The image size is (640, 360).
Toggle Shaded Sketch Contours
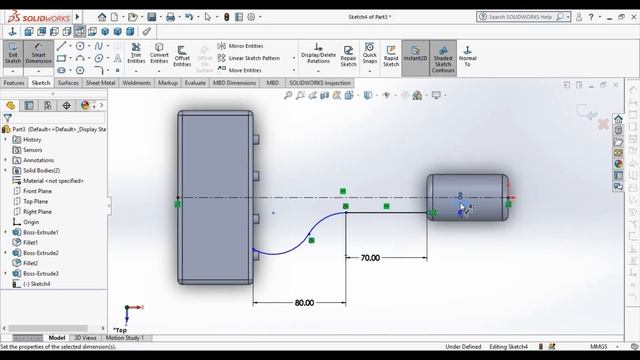click(443, 58)
